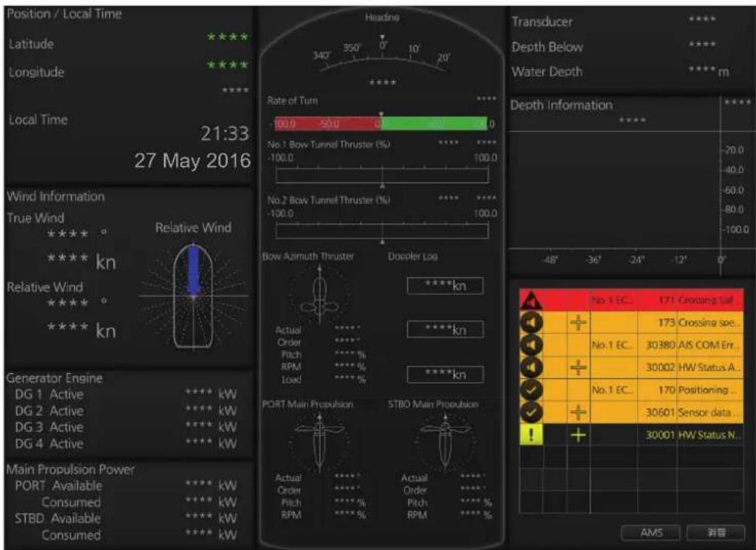Click the Water Depth label
The width and height of the screenshot is (756, 550).
click(x=547, y=73)
